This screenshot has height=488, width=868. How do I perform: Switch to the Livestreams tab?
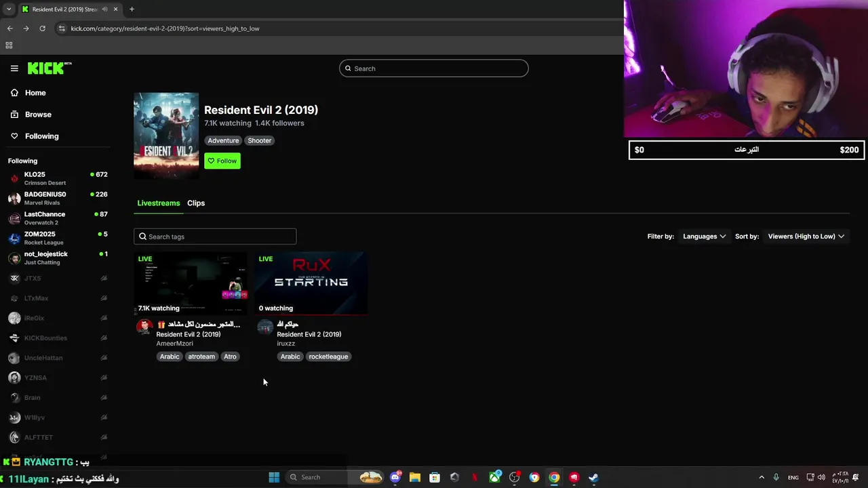tap(159, 203)
